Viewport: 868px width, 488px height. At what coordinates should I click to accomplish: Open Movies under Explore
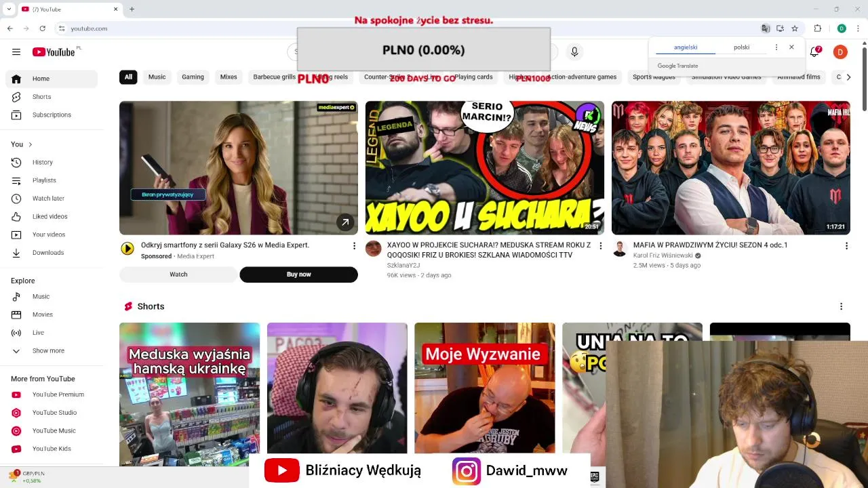pos(52,314)
